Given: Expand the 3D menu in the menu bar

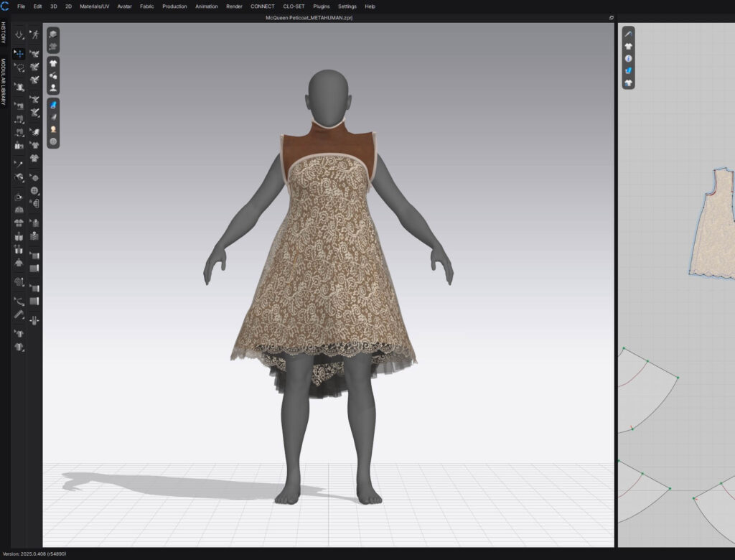Looking at the screenshot, I should pos(52,6).
